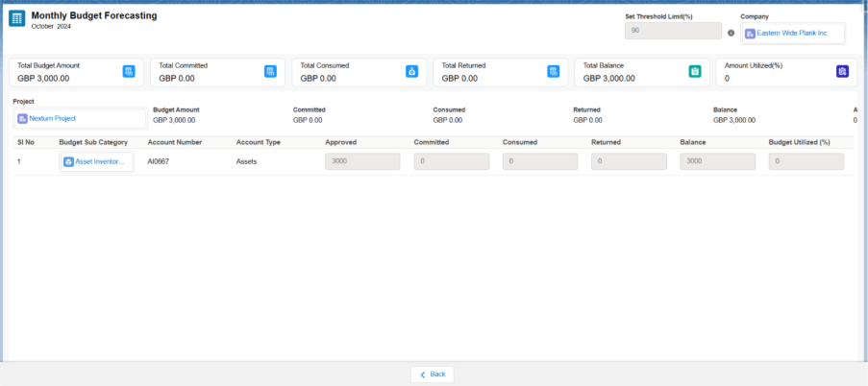The image size is (868, 386).
Task: Click the Asset Inventory sub category icon
Action: 68,161
